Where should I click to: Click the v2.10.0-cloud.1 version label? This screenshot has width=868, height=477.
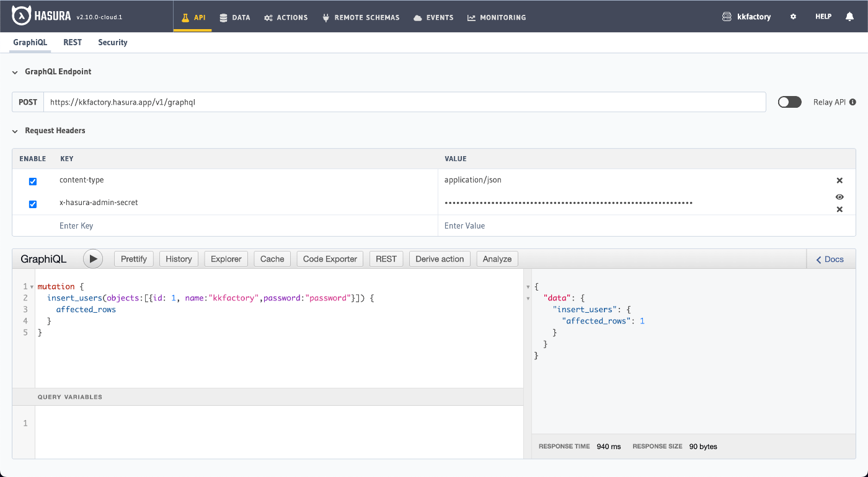coord(99,17)
